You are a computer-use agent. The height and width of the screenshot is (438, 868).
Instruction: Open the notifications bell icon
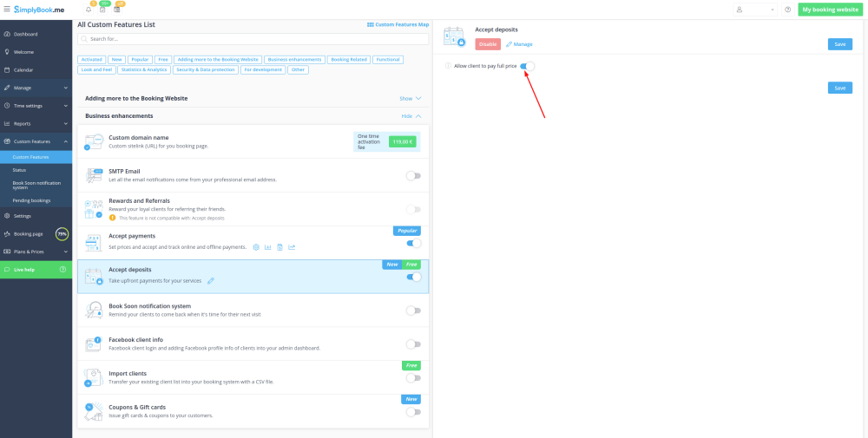coord(89,10)
